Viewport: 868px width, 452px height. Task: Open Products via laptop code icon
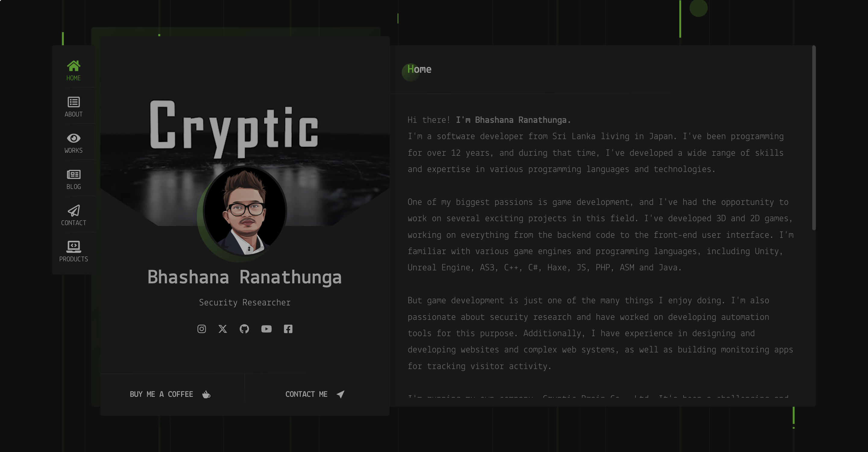[74, 247]
